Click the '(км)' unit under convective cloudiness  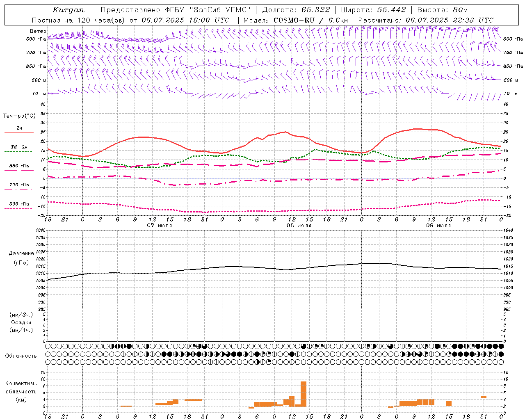pos(21,399)
